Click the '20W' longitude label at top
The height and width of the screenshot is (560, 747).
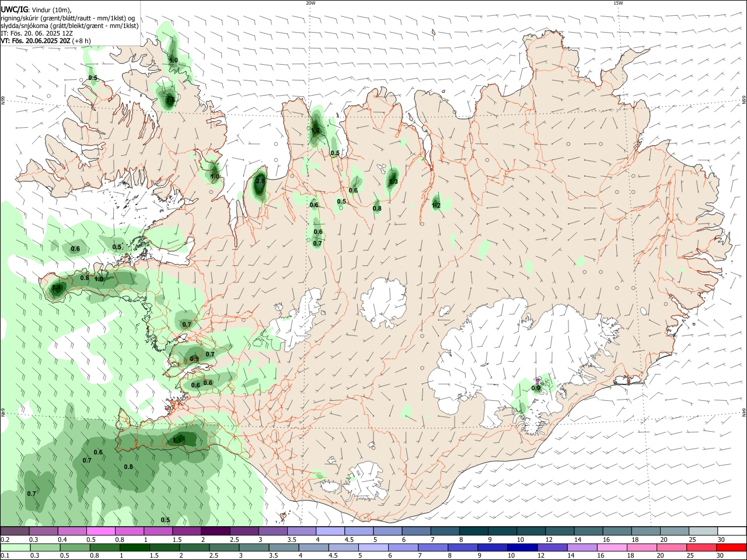(x=310, y=3)
